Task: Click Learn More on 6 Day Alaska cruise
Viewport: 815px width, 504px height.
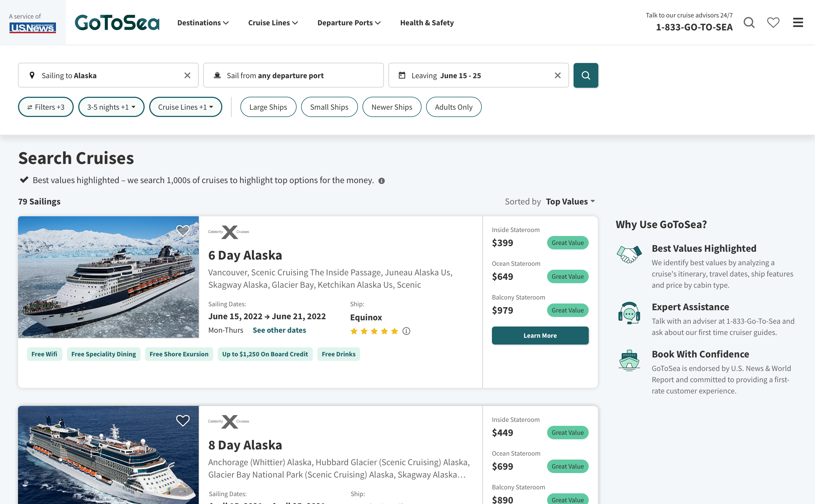Action: [x=540, y=335]
